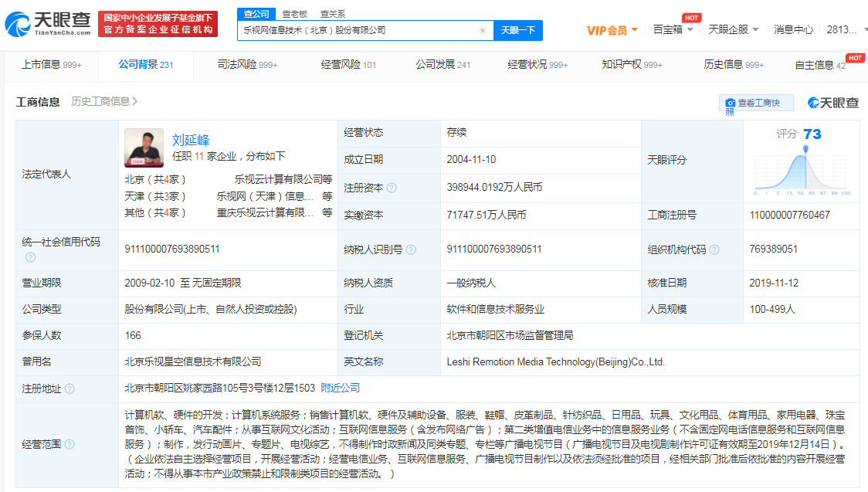Click the address 北京市朝阳区姚家园路105号3号楼12层1503

(x=220, y=388)
